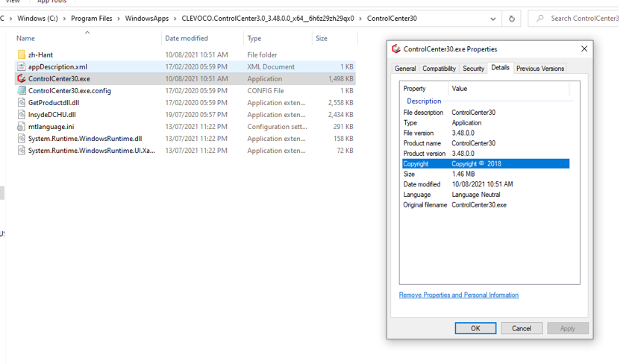Click the appDescription.xml file icon
638x364 pixels.
22,66
